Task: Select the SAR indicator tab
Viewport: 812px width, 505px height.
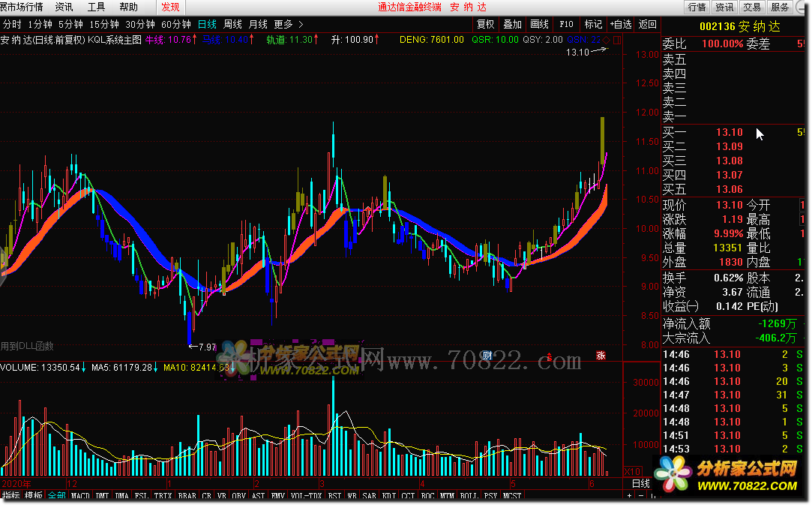Action: pyautogui.click(x=369, y=496)
